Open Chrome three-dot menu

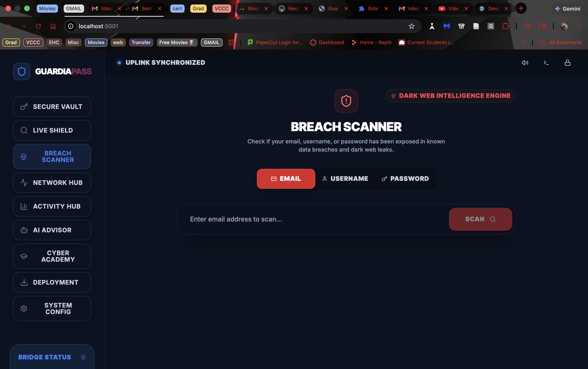579,26
